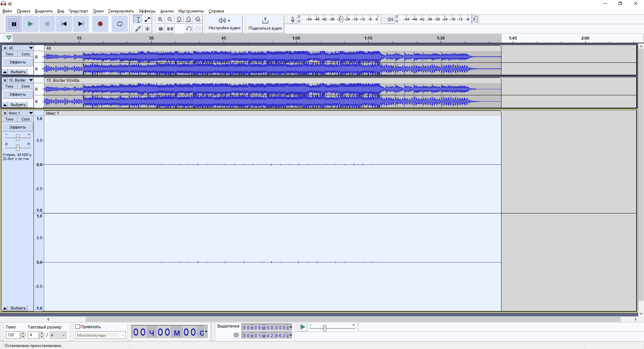Select the Draw pencil tool
Viewport: 644px width, 349px height.
coord(138,29)
